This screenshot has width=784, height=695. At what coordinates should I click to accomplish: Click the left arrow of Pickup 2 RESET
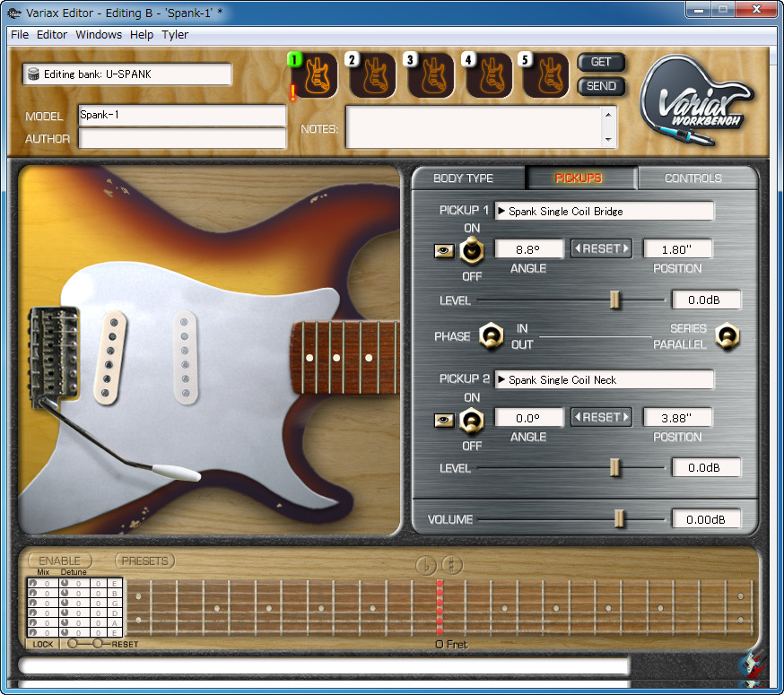(578, 417)
